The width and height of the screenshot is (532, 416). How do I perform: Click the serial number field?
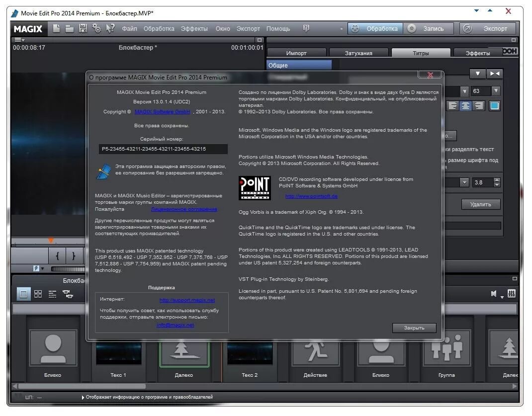163,149
